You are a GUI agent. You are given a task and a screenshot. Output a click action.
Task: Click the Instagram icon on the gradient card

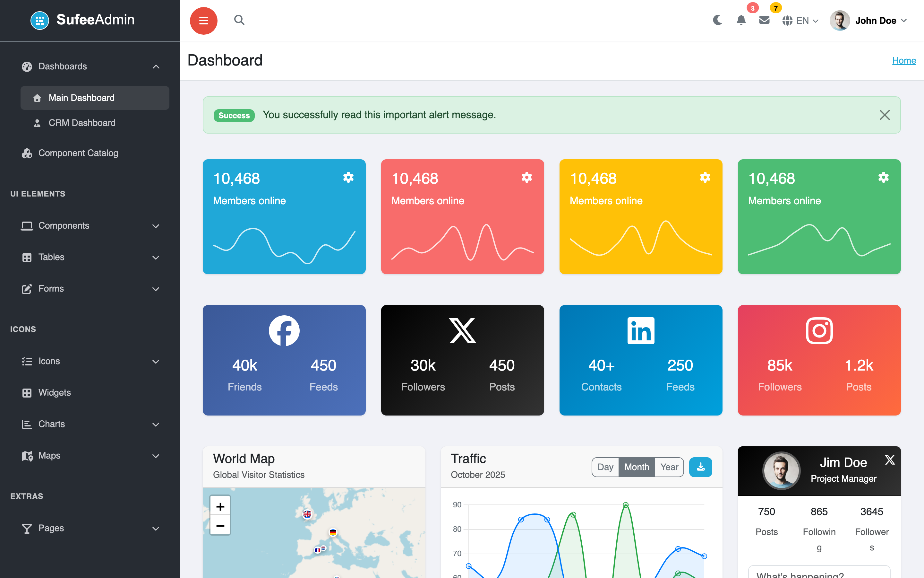pyautogui.click(x=819, y=331)
